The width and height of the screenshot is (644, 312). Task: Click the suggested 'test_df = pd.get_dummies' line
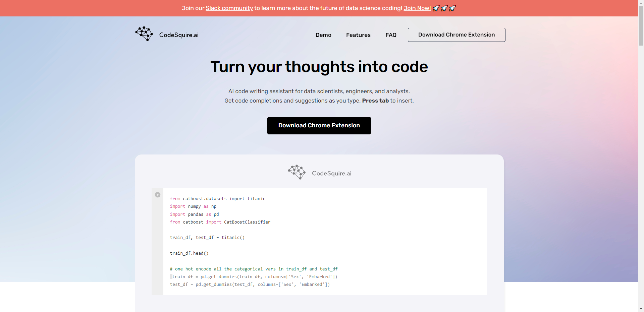[x=250, y=285]
